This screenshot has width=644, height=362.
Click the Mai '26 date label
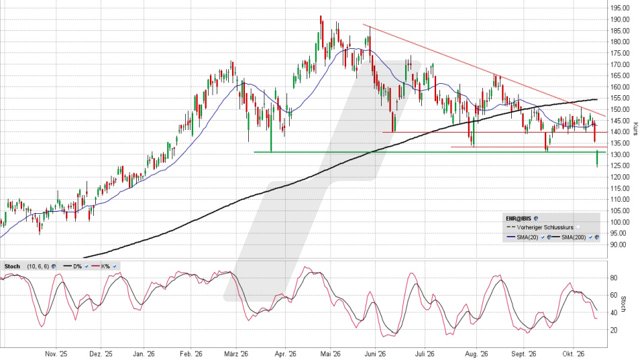click(x=331, y=354)
